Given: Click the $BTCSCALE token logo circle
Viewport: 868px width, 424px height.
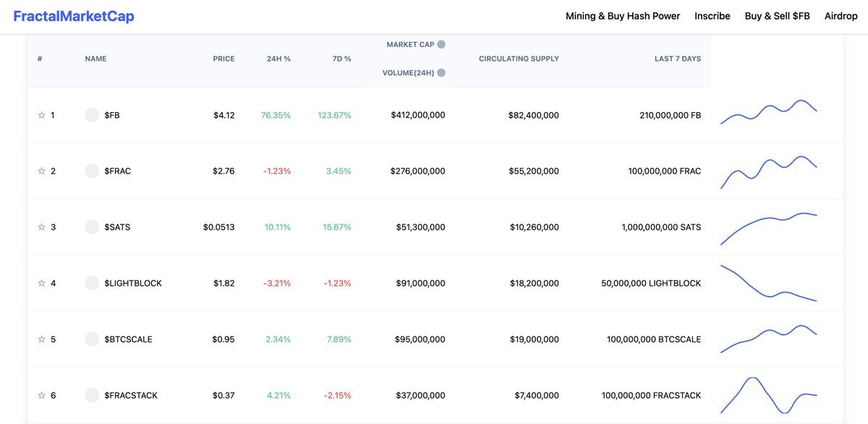Looking at the screenshot, I should coord(92,339).
